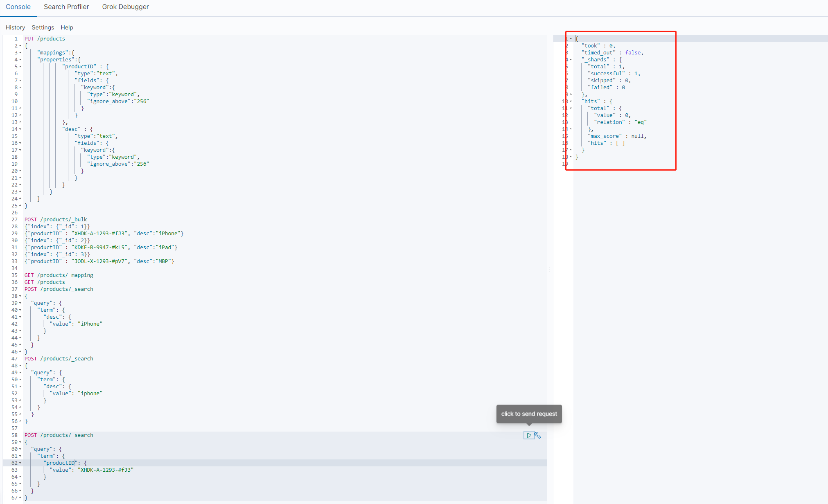Image resolution: width=828 pixels, height=504 pixels.
Task: Collapse outer "hits" object in response
Action: point(571,101)
